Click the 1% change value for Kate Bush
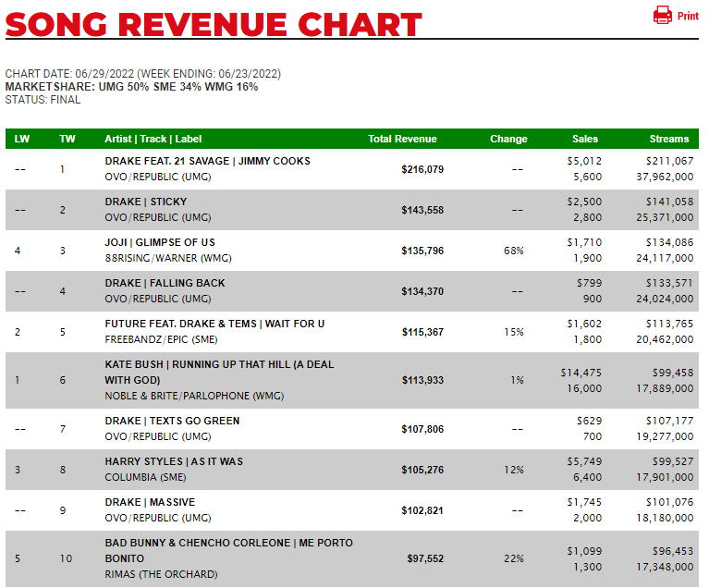This screenshot has height=588, width=709. coord(517,380)
